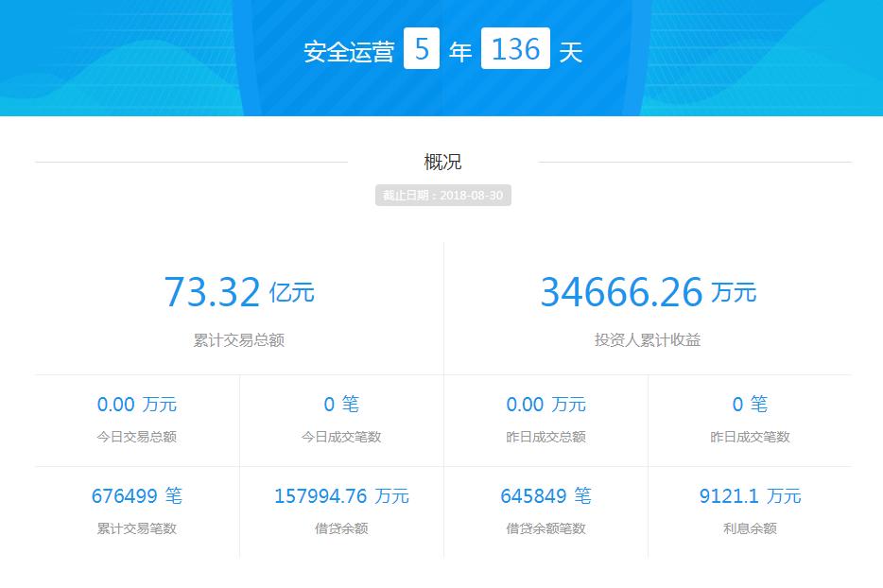883x588 pixels.
Task: Click the 昨日成交总额 0.00 万元 stat
Action: click(545, 405)
